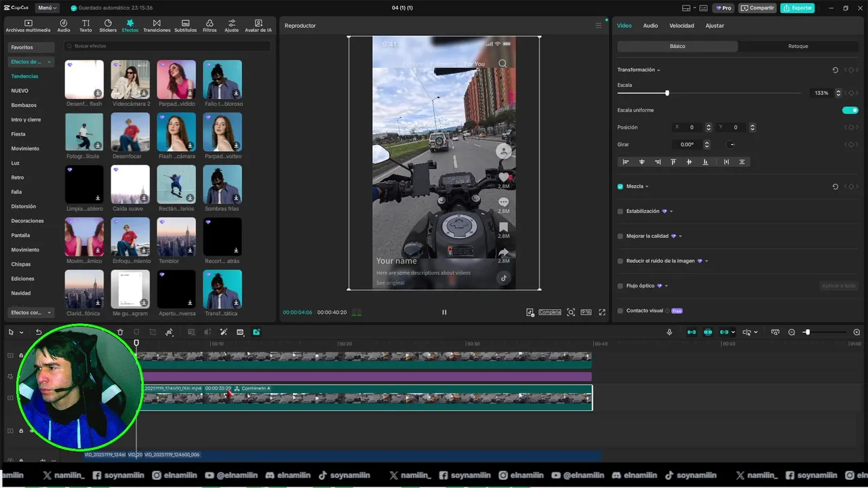Collapse the Transformación section

click(x=658, y=70)
